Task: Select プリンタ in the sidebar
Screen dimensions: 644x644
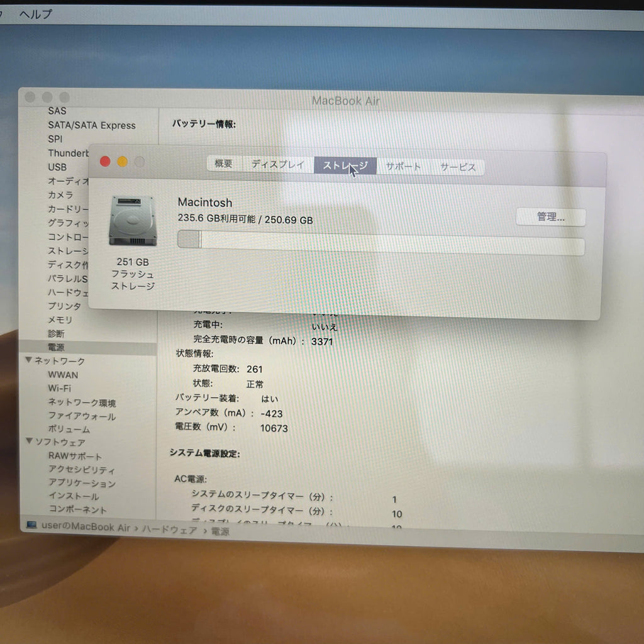Action: 65,306
